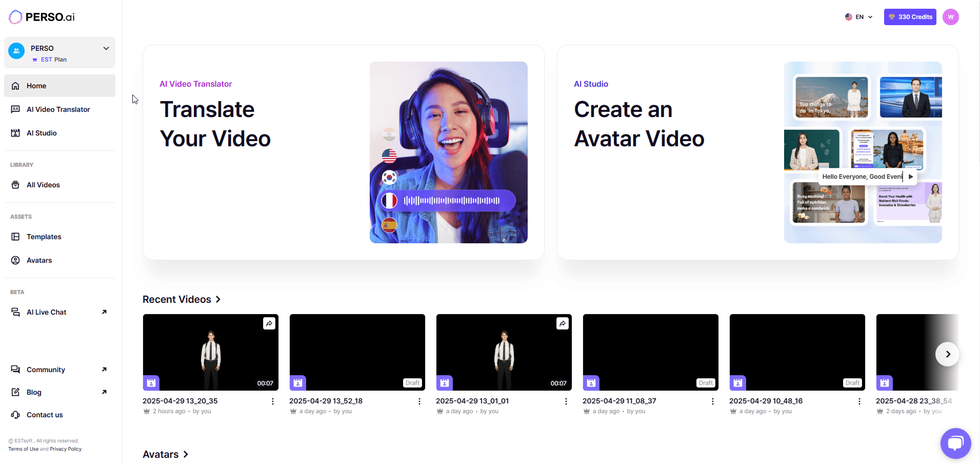Viewport: 980px width, 464px height.
Task: Play the Hello Everyone sample clip
Action: pyautogui.click(x=911, y=177)
